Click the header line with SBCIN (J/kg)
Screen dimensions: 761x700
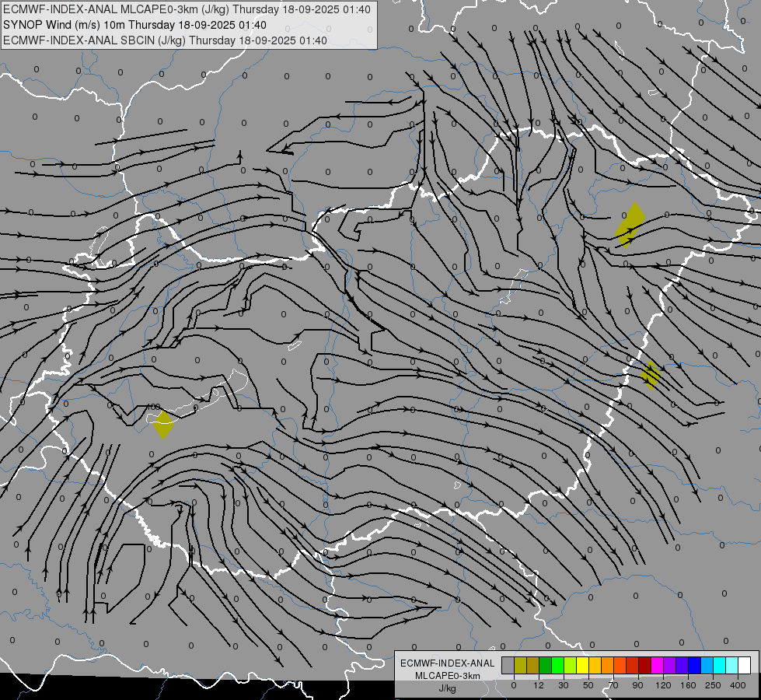tap(165, 40)
